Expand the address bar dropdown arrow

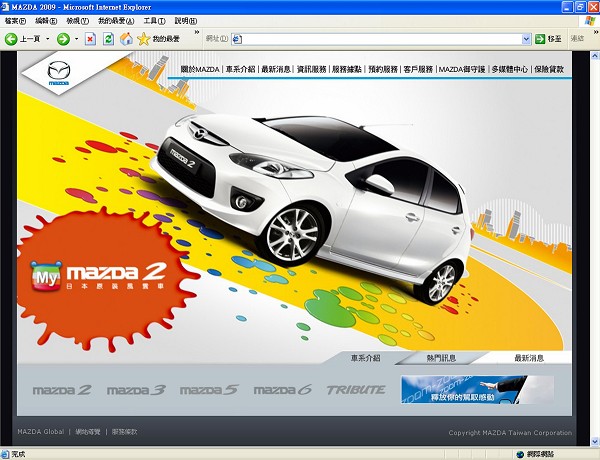[x=526, y=39]
